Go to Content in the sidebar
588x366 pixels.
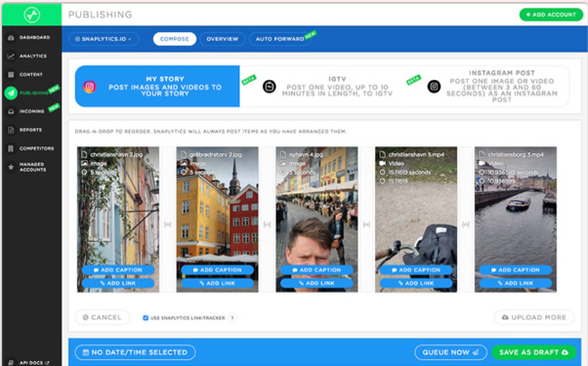31,74
